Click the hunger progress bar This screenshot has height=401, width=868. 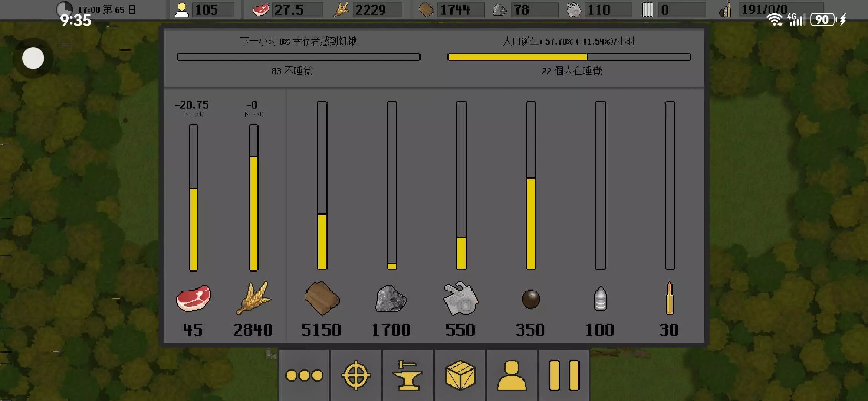pos(299,57)
